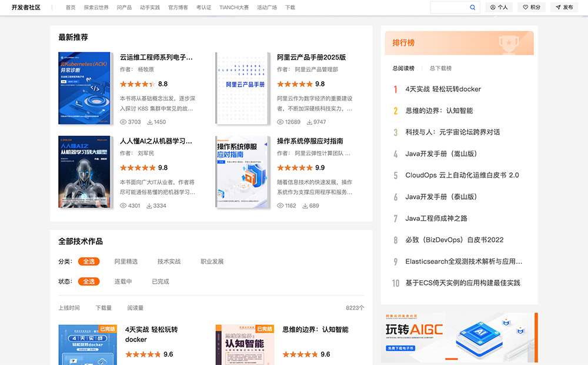Open title 阿里云产品手册2025版

311,57
